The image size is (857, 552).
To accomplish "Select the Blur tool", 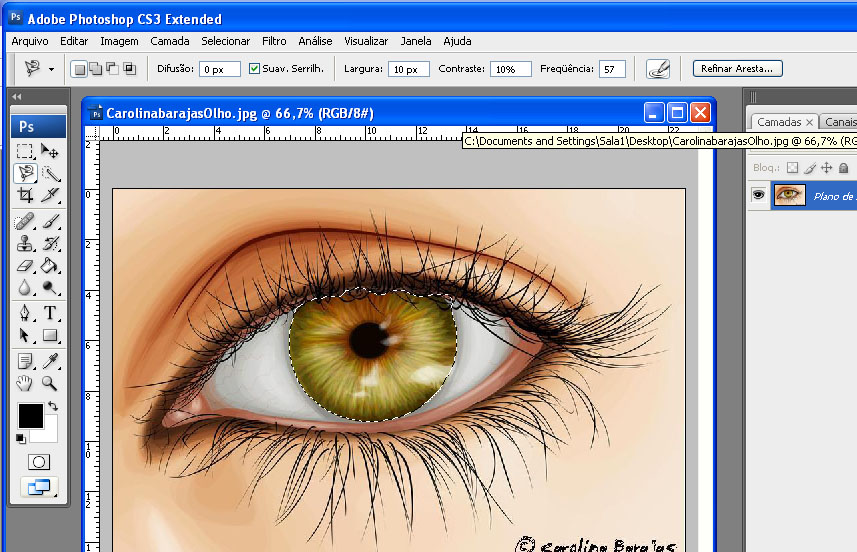I will [25, 287].
